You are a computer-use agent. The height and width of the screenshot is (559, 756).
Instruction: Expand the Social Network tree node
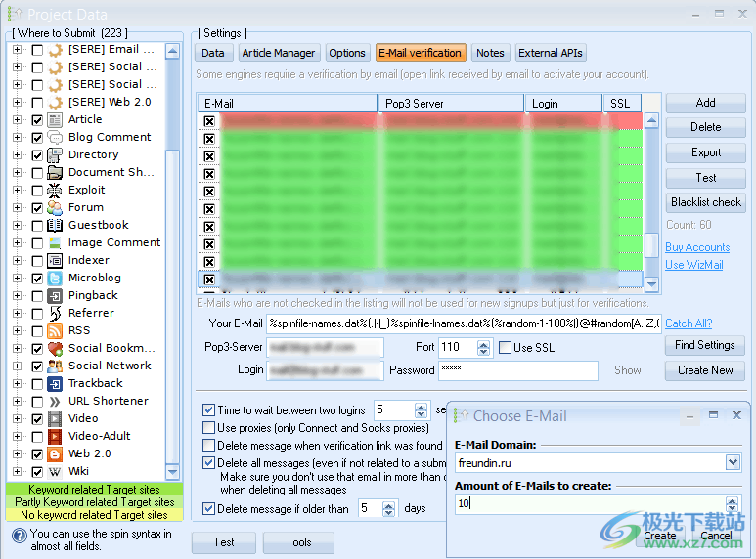[x=17, y=366]
